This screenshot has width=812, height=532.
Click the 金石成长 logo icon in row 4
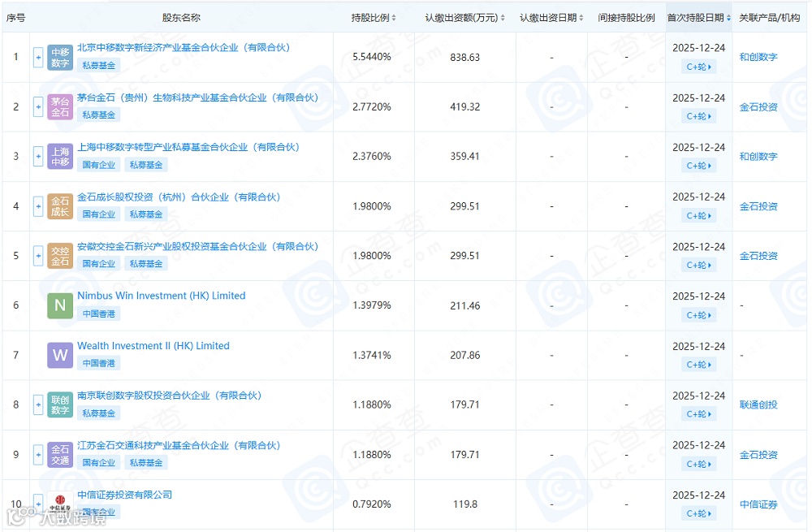tap(60, 206)
